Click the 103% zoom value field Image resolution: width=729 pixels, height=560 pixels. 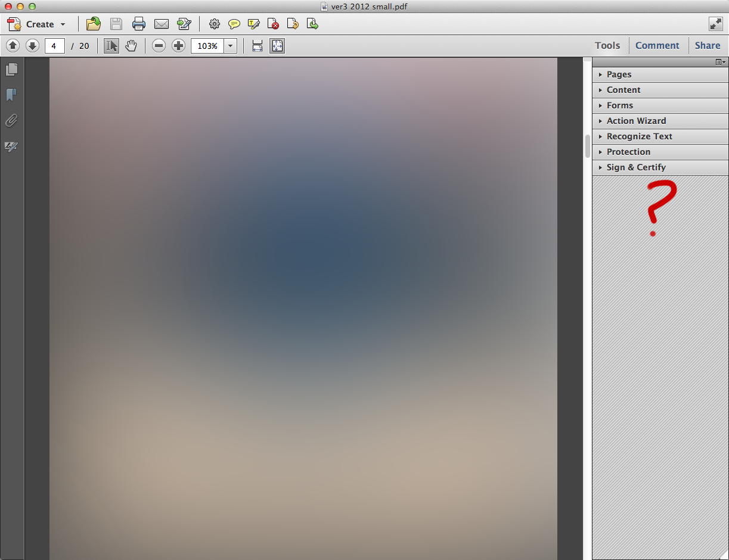[207, 46]
